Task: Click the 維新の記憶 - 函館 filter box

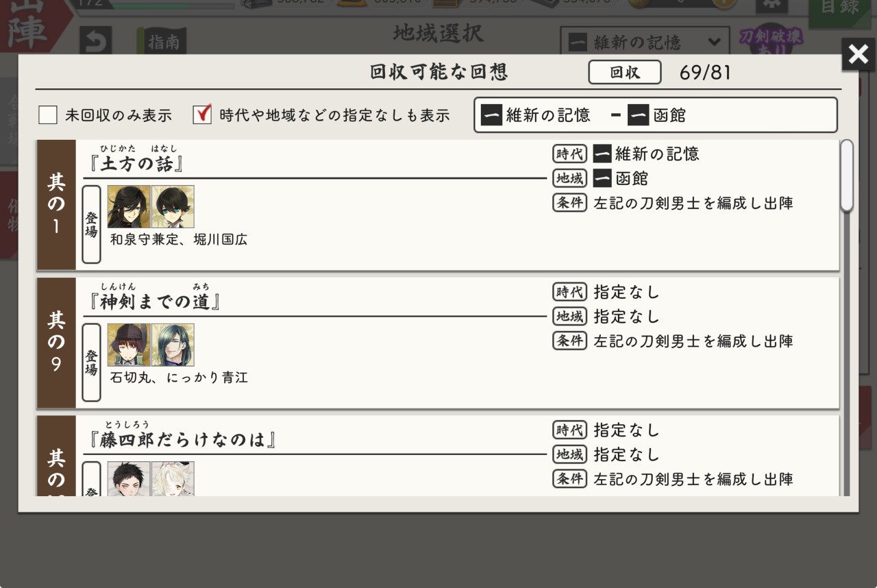Action: pos(655,115)
